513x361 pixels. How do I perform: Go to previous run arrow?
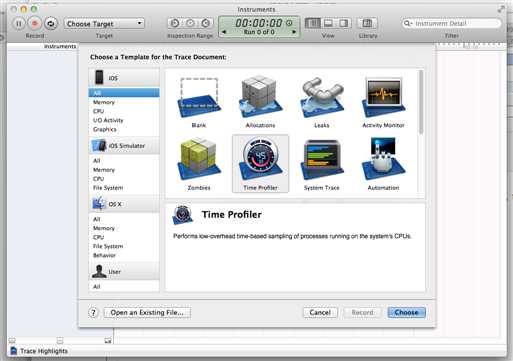[x=224, y=32]
